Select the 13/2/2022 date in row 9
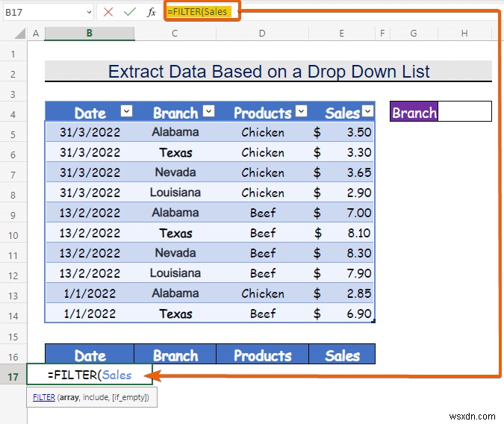Screen dimensions: 504x424 pos(90,213)
